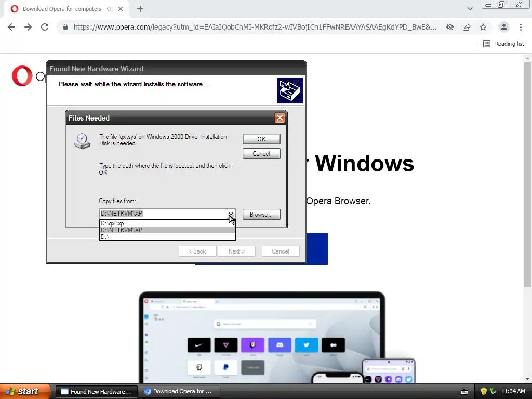532x399 pixels.
Task: Open the browser three-dot menu
Action: (521, 27)
